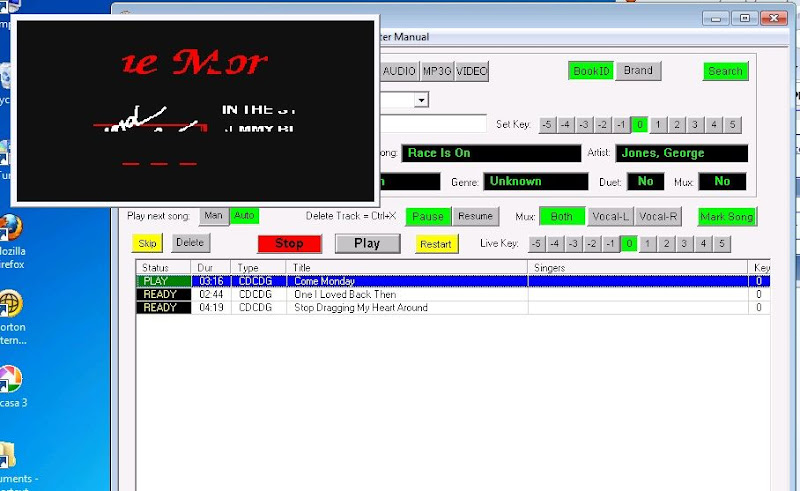Open the dropdown arrow below type filters

421,100
